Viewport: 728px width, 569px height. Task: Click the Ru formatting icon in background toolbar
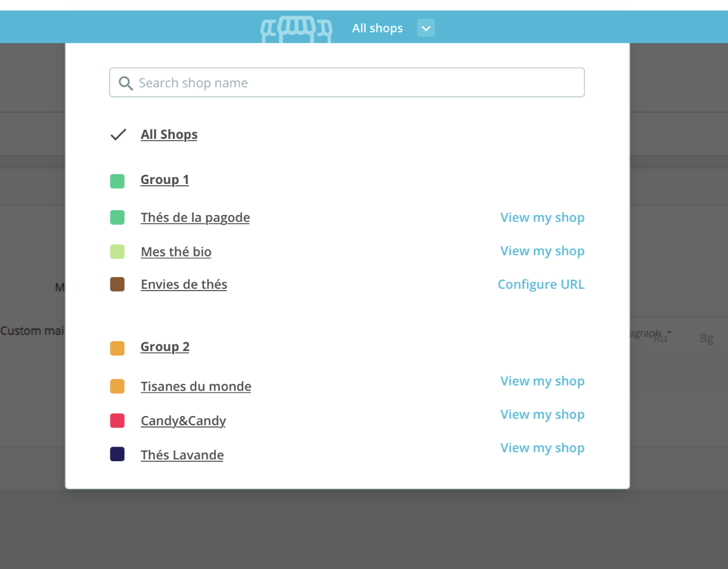[661, 339]
